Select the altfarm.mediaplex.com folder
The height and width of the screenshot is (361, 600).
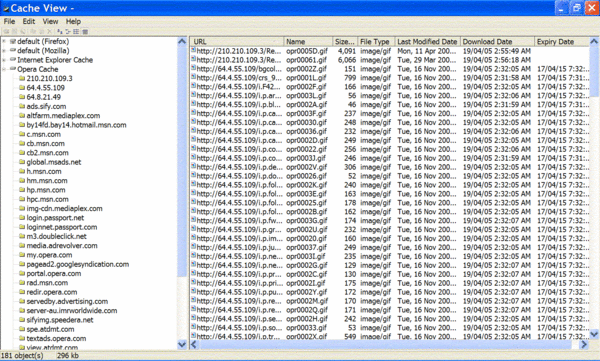pyautogui.click(x=63, y=115)
